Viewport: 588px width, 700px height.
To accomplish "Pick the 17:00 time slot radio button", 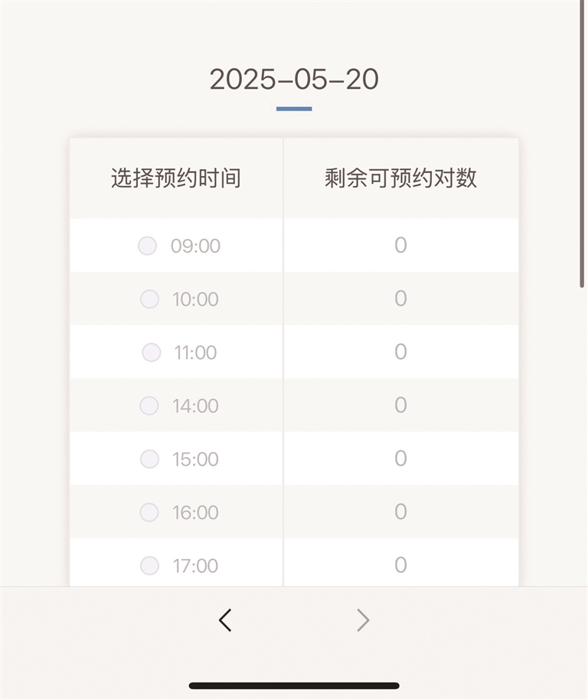I will tap(149, 566).
